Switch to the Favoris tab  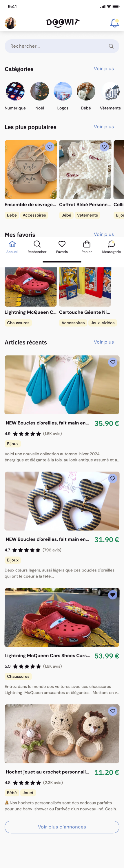62,247
